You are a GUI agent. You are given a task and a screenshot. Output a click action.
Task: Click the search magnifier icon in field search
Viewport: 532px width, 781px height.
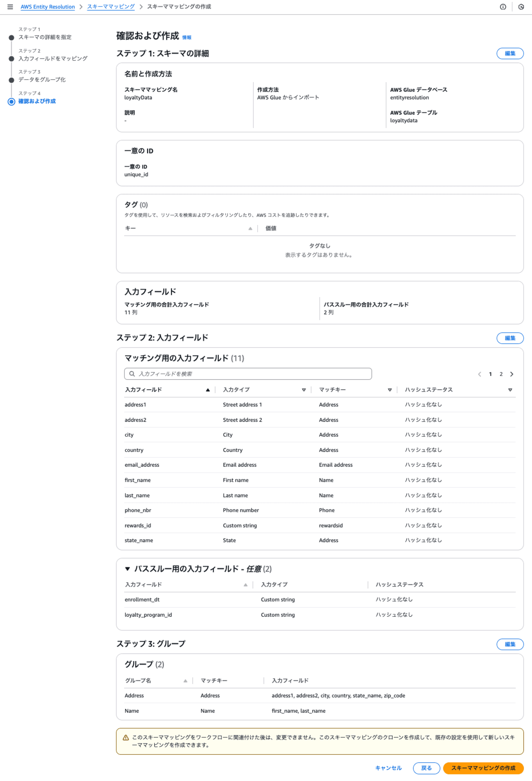(x=132, y=374)
